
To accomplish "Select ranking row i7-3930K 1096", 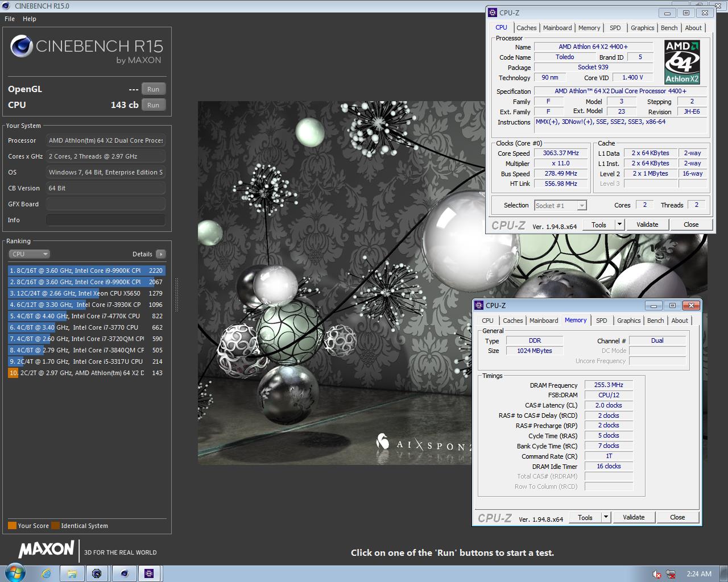I will coord(86,305).
